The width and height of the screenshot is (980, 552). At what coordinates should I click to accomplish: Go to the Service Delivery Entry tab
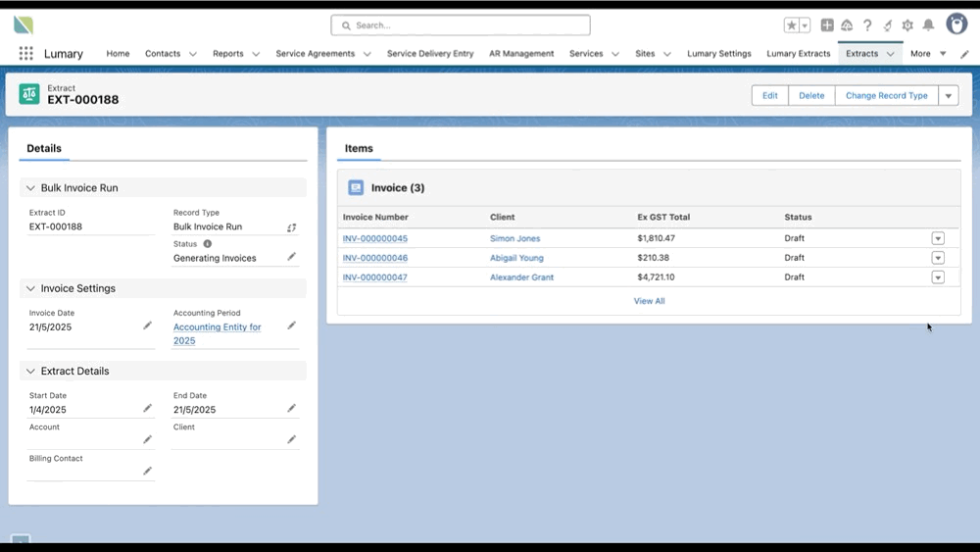(429, 54)
